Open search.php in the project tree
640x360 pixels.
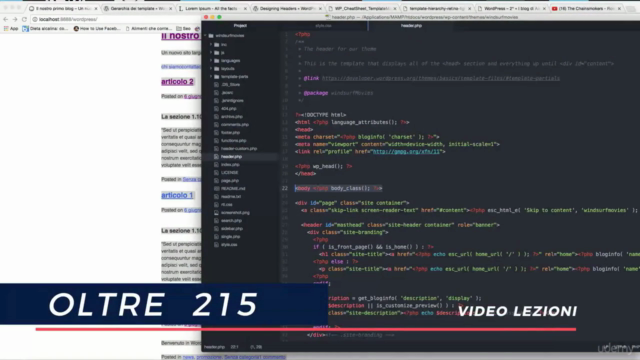point(231,220)
